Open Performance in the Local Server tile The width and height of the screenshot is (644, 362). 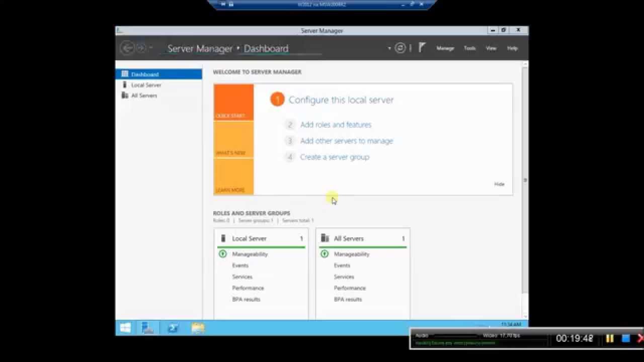pyautogui.click(x=248, y=288)
